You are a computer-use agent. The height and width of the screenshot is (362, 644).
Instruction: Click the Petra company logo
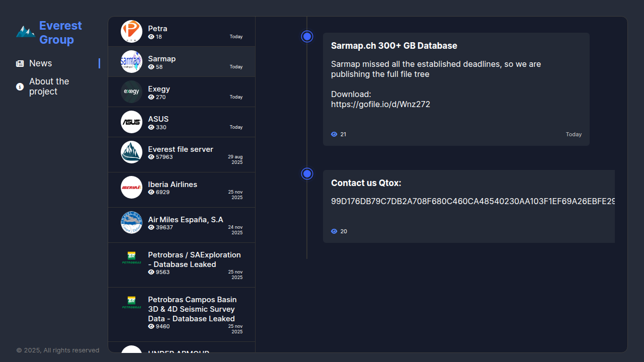(131, 32)
